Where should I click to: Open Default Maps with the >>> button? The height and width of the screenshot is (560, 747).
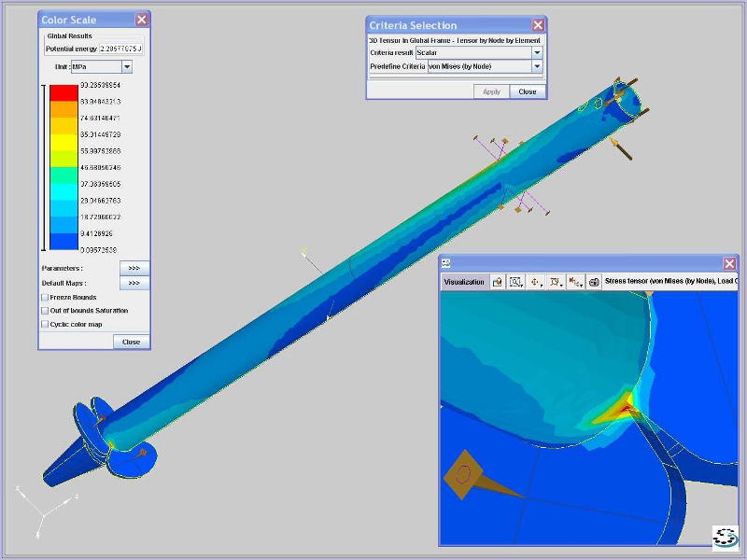[134, 283]
